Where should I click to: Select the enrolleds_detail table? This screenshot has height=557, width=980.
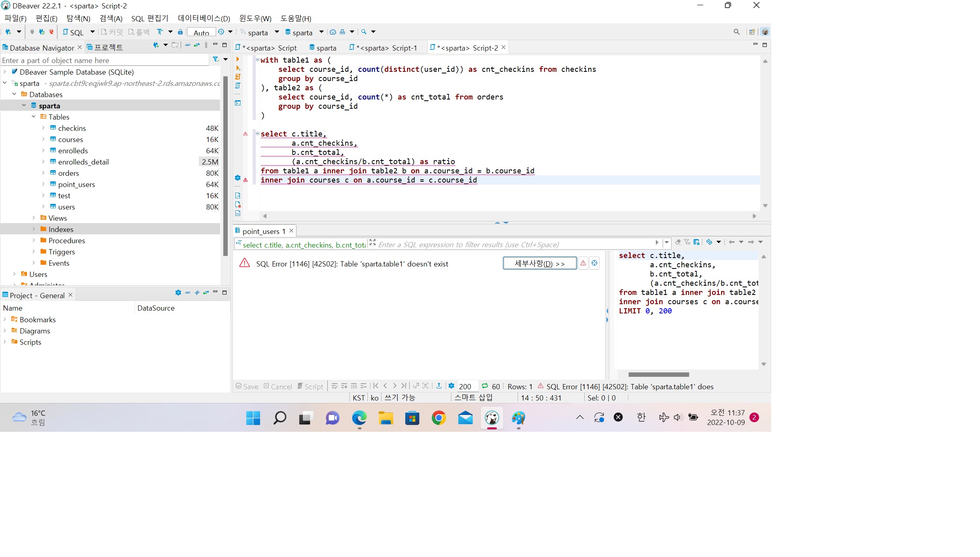[83, 162]
